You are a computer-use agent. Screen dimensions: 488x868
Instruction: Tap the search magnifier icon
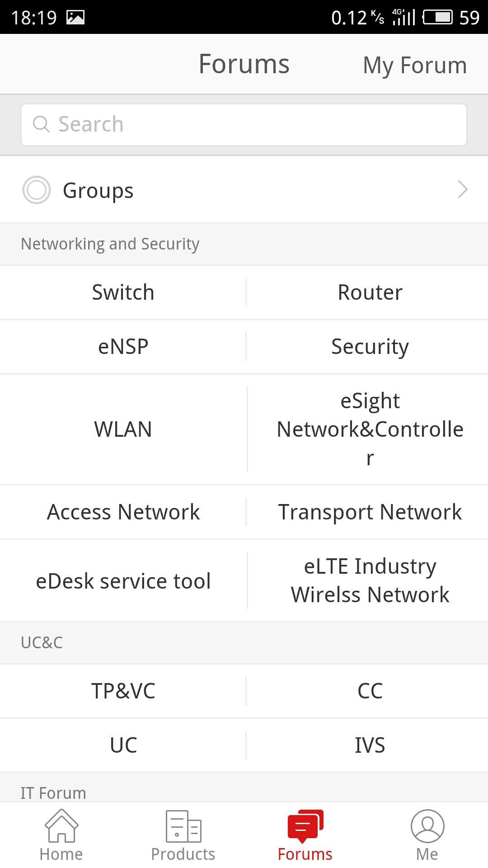[x=41, y=124]
